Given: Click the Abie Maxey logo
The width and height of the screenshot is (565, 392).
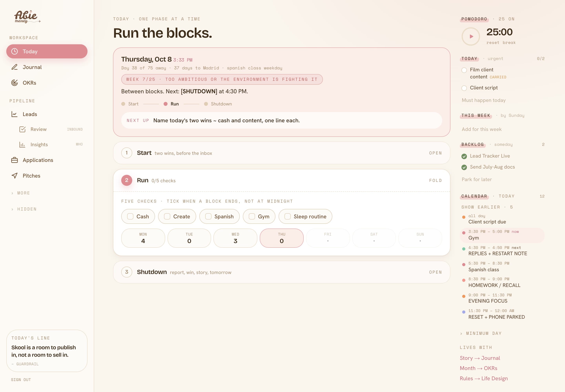Looking at the screenshot, I should (x=27, y=17).
